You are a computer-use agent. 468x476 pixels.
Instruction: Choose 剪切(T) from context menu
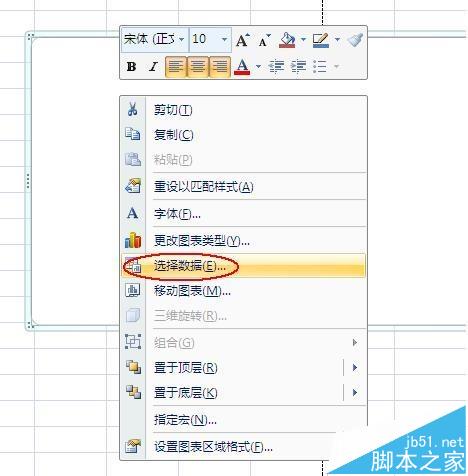(x=243, y=110)
